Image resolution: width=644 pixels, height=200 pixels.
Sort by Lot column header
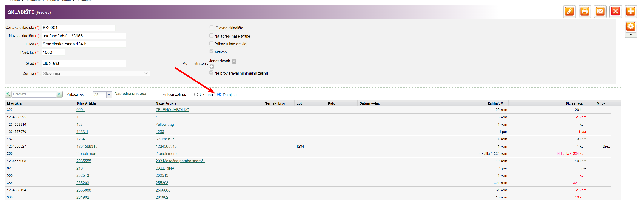tap(299, 103)
